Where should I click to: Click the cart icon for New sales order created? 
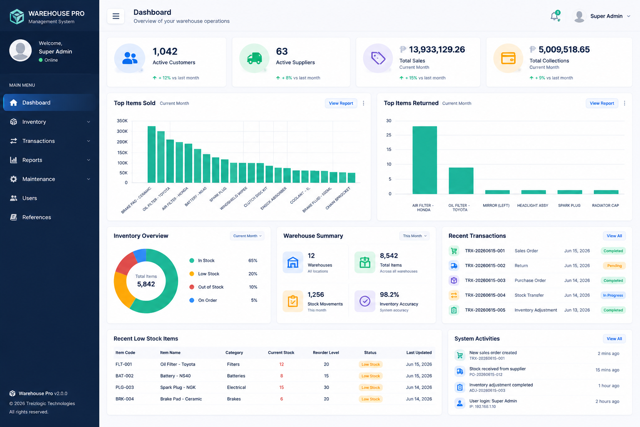[x=460, y=355]
